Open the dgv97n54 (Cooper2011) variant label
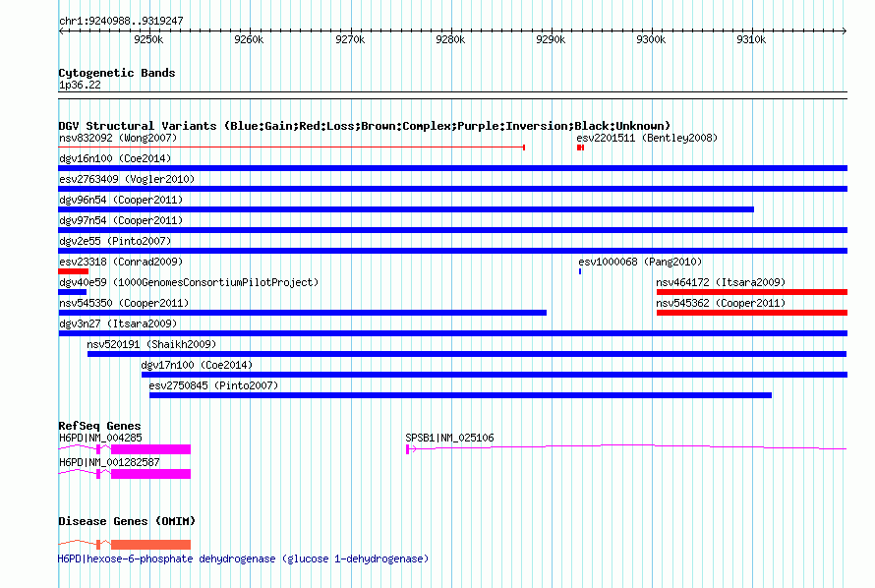The width and height of the screenshot is (875, 588). (121, 220)
